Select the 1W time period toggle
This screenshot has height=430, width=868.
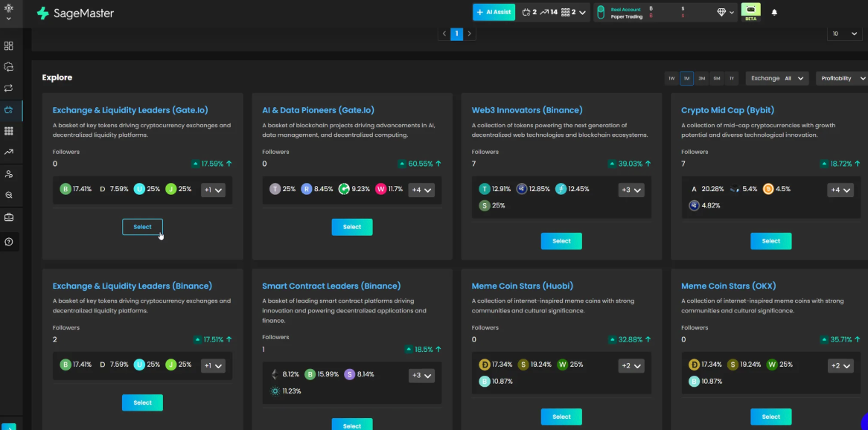(671, 79)
